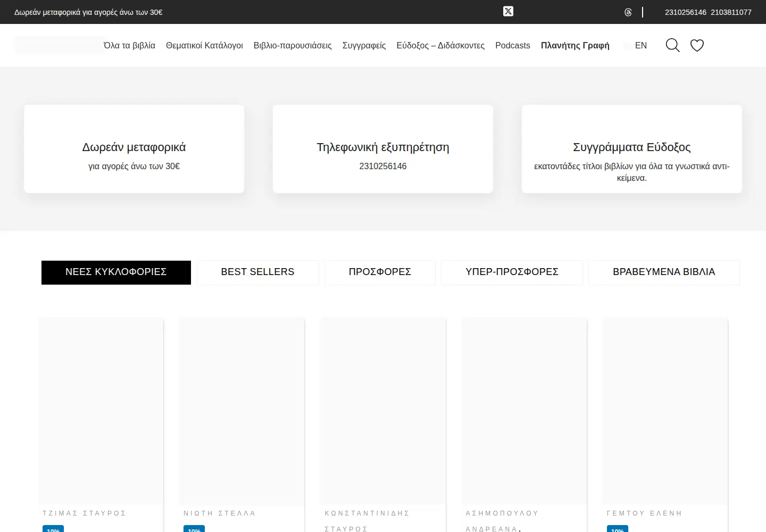Call phone number 2103811077 in the top bar
This screenshot has height=532, width=766.
731,12
